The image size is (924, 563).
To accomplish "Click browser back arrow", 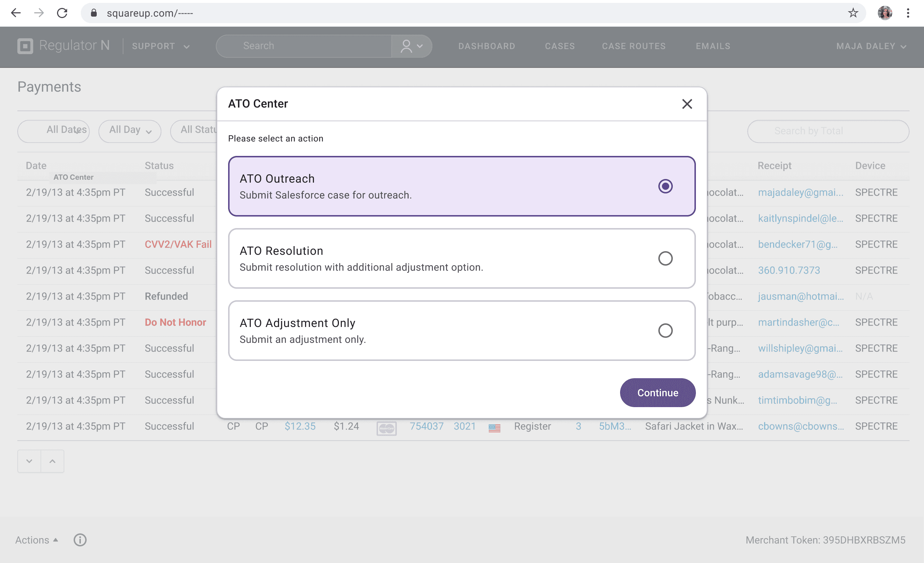I will point(16,13).
